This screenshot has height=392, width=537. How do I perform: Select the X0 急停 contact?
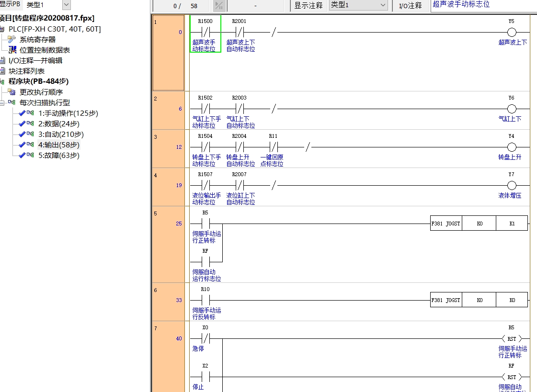click(206, 339)
